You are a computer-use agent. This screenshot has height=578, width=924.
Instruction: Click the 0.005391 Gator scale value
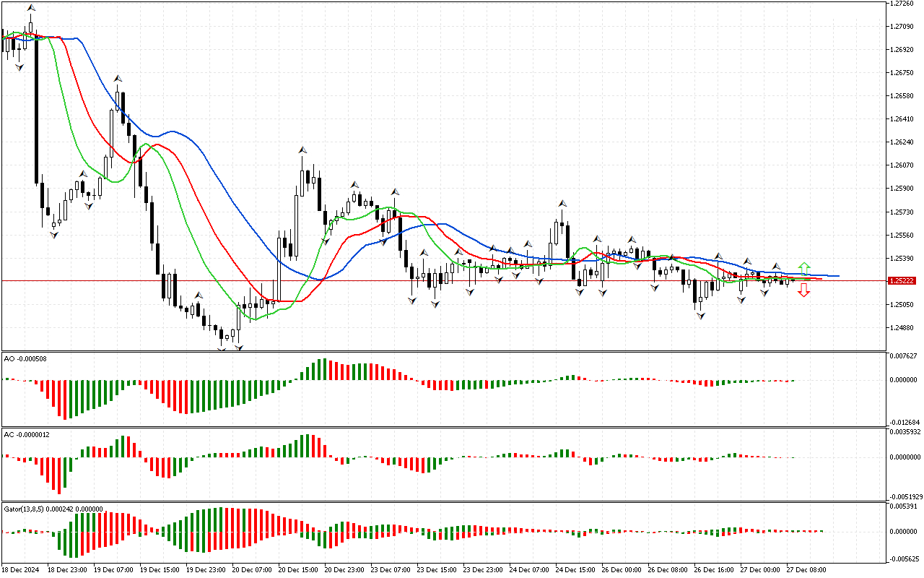(904, 507)
